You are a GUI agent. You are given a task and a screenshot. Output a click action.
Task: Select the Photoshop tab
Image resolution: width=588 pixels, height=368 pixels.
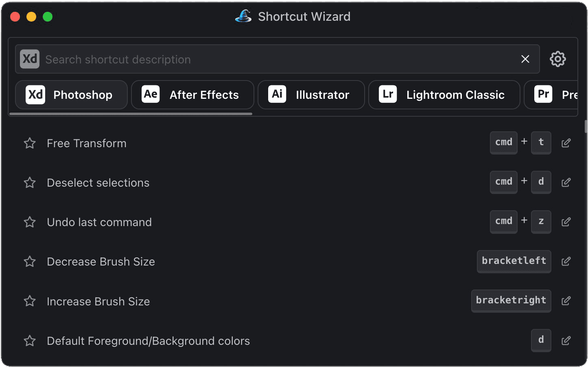(x=71, y=95)
